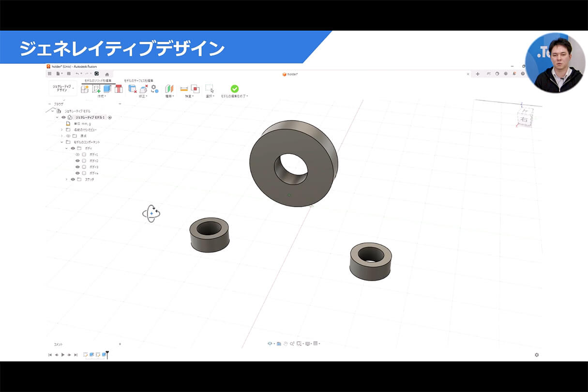This screenshot has height=392, width=588.
Task: Open the モデルの編集を終了 dropdown label
Action: pyautogui.click(x=234, y=96)
